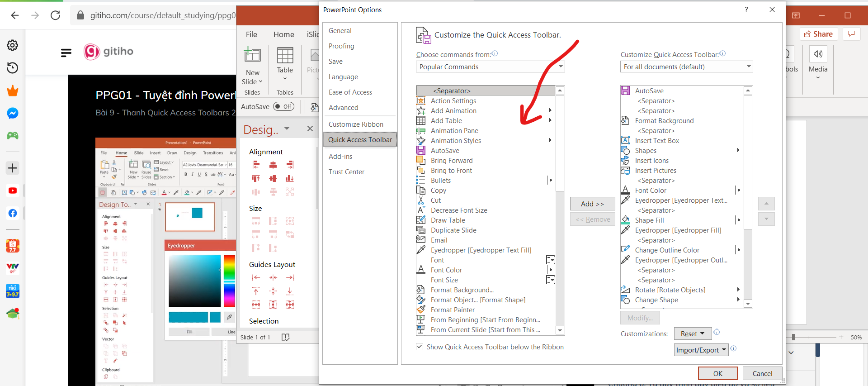Viewport: 868px width, 386px height.
Task: Click the Add >> button
Action: pyautogui.click(x=592, y=204)
